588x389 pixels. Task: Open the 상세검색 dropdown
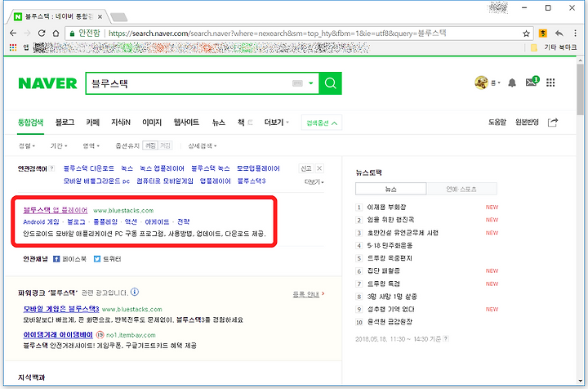tap(203, 145)
